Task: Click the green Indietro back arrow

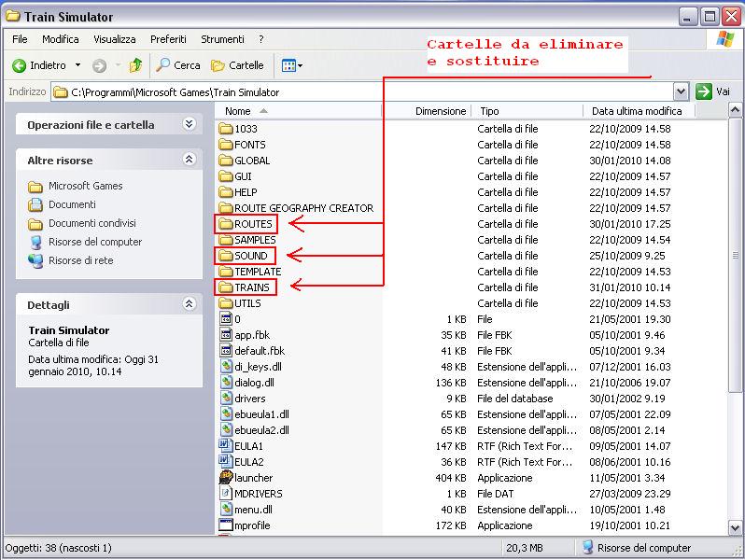Action: point(19,65)
